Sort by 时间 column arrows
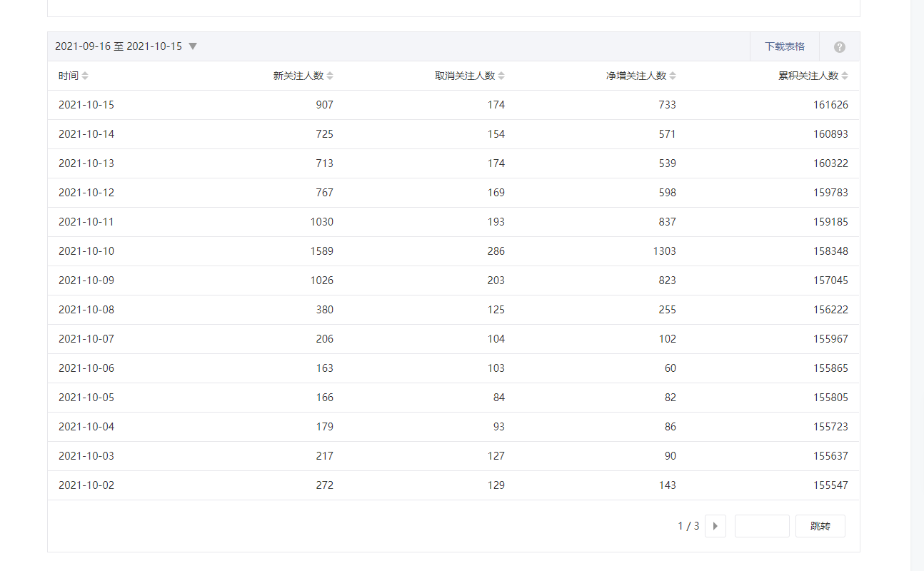The width and height of the screenshot is (924, 571). click(85, 76)
